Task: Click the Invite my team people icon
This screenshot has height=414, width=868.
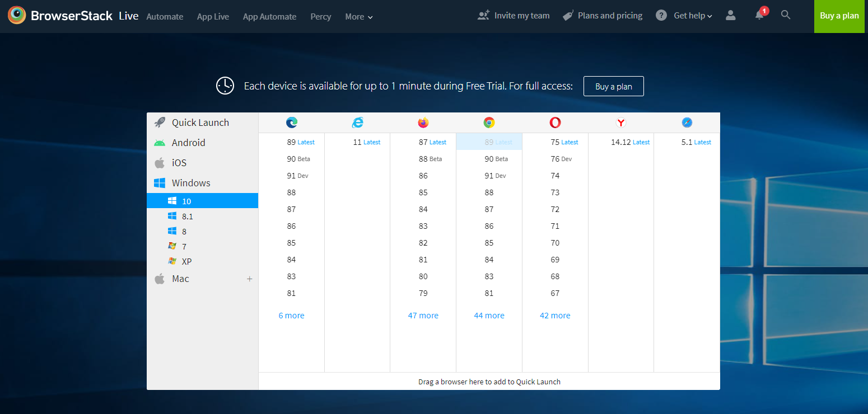Action: (483, 16)
